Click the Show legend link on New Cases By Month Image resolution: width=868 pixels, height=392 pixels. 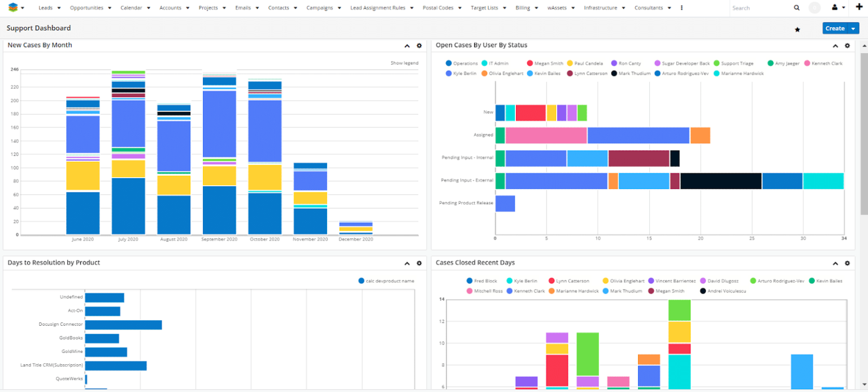(x=405, y=63)
